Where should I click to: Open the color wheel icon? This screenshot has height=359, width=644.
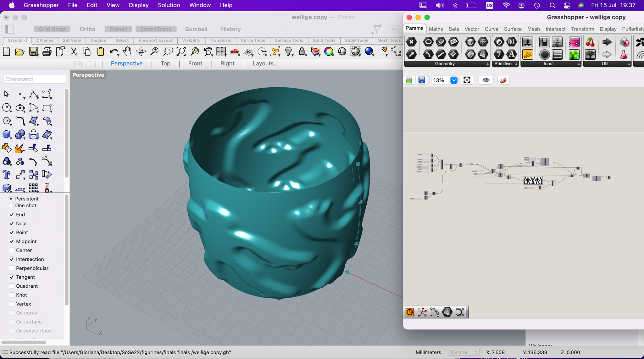[329, 51]
